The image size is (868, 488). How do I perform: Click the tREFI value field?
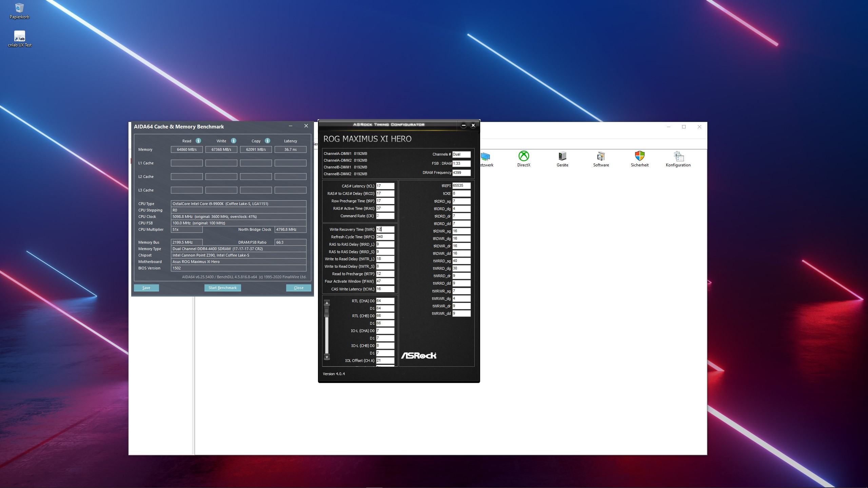pos(461,186)
